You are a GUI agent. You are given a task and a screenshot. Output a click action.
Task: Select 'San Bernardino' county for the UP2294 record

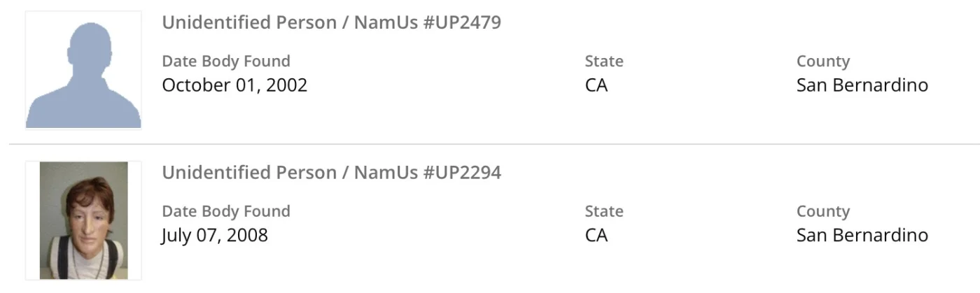click(862, 235)
